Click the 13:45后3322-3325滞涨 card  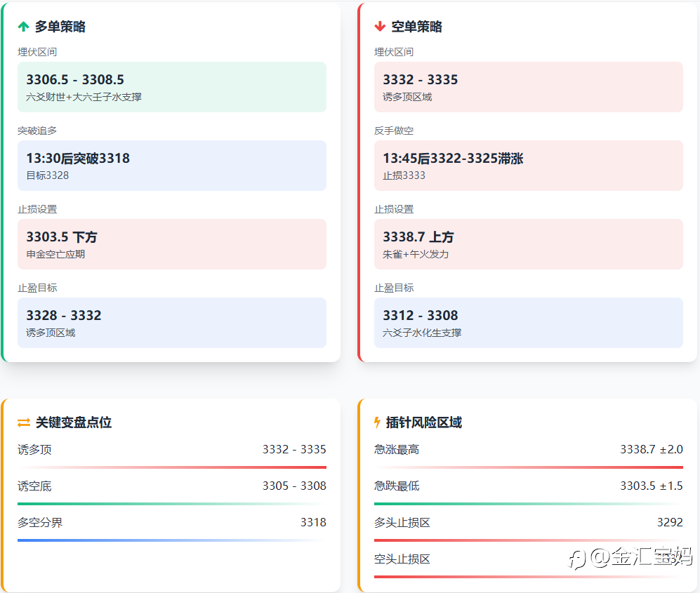(528, 166)
